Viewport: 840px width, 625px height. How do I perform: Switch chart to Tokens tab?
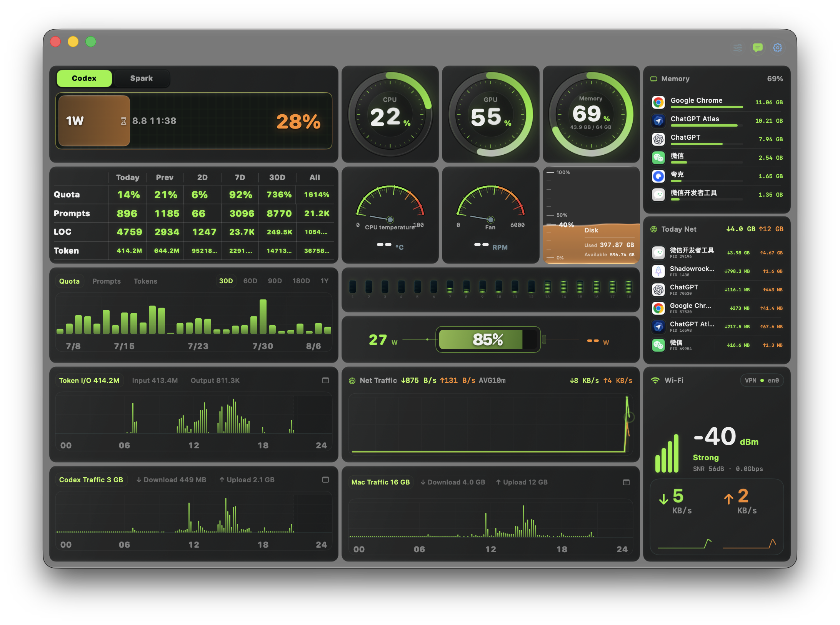[x=145, y=282]
